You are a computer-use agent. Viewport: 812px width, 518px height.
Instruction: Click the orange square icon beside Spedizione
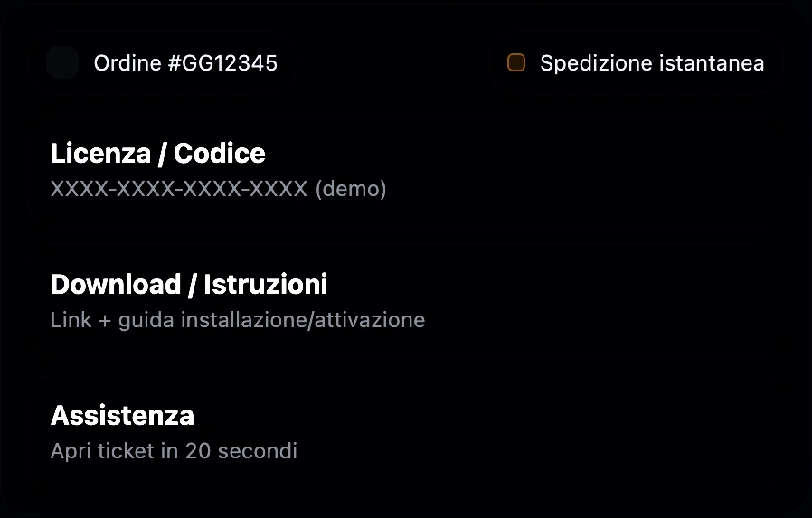pyautogui.click(x=516, y=62)
